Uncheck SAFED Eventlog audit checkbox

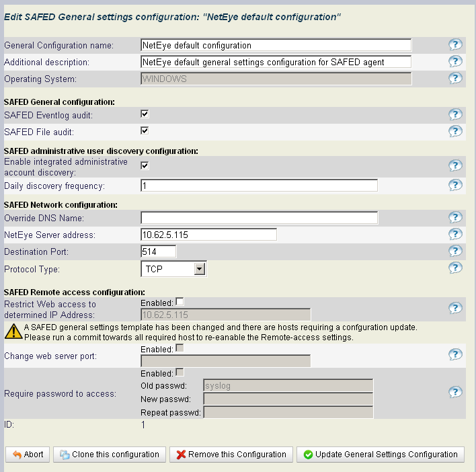[x=145, y=114]
